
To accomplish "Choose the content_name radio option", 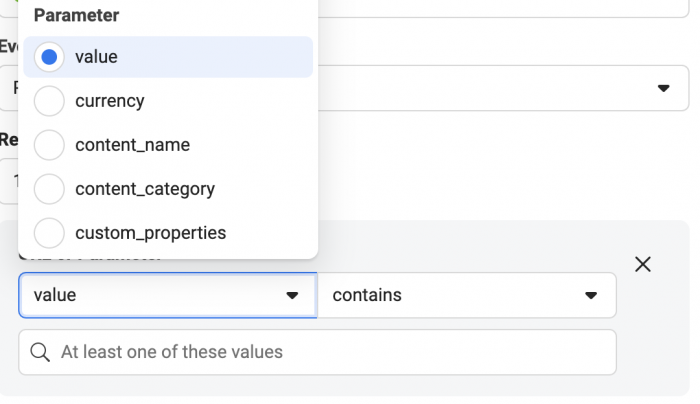I will pyautogui.click(x=49, y=145).
